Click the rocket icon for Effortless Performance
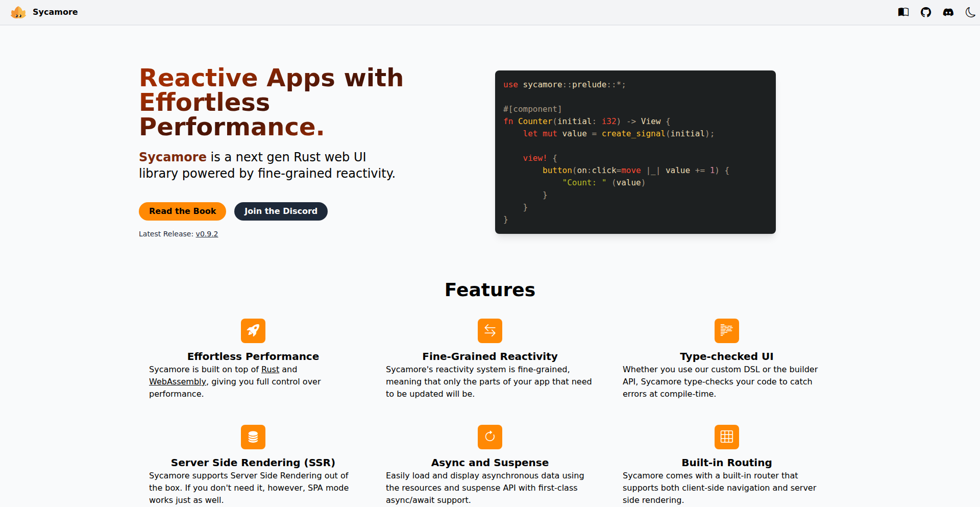Viewport: 980px width, 507px height. click(253, 331)
